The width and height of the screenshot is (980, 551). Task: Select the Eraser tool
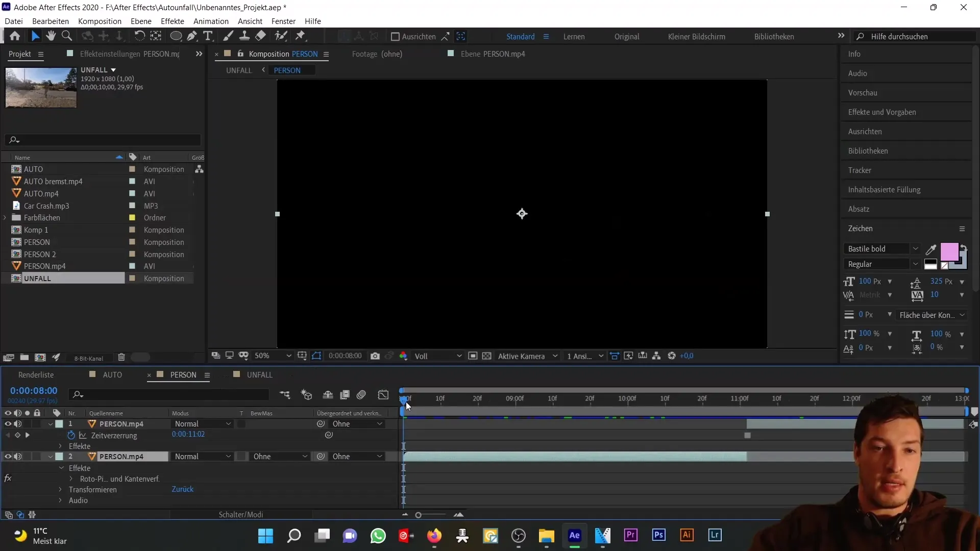[261, 36]
